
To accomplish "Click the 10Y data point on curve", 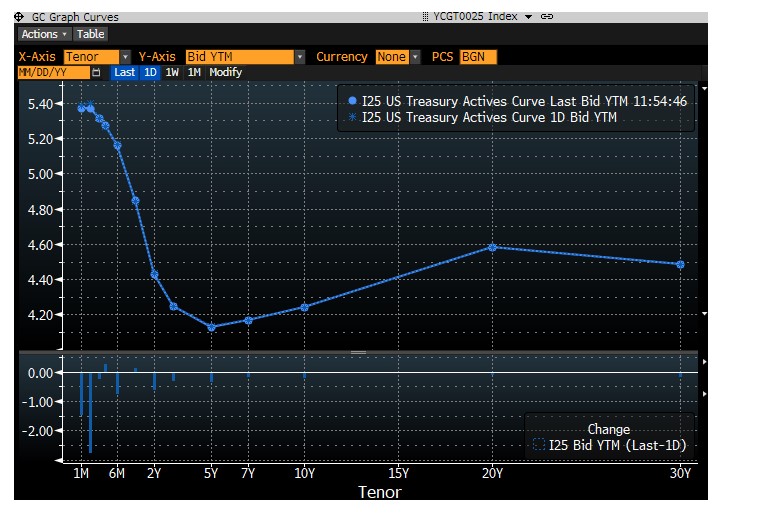I will tap(305, 307).
